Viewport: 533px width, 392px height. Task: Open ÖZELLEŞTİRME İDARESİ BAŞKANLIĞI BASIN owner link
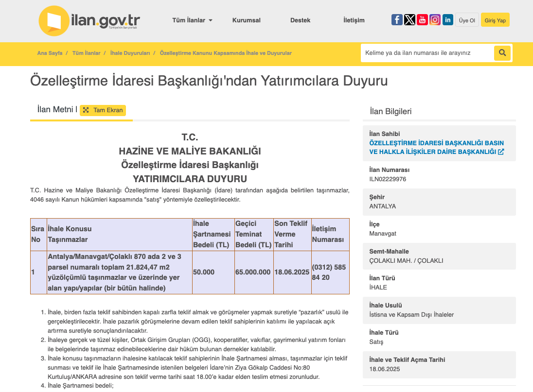tap(436, 147)
